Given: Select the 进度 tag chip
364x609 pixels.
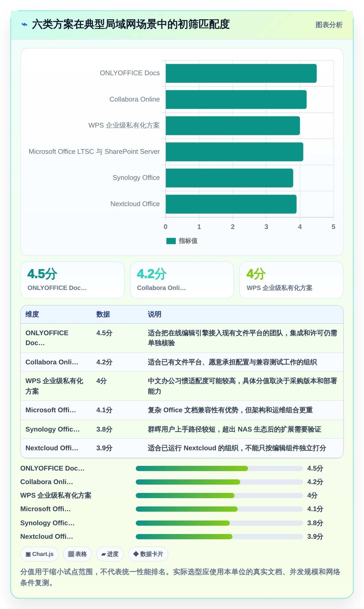Looking at the screenshot, I should point(110,554).
